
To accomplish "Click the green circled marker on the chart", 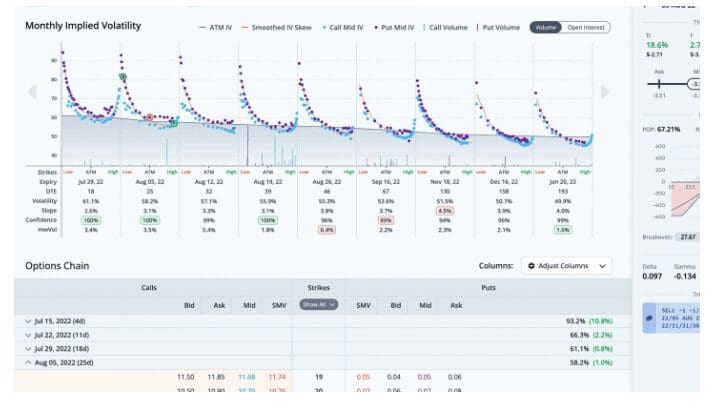I will click(x=123, y=77).
